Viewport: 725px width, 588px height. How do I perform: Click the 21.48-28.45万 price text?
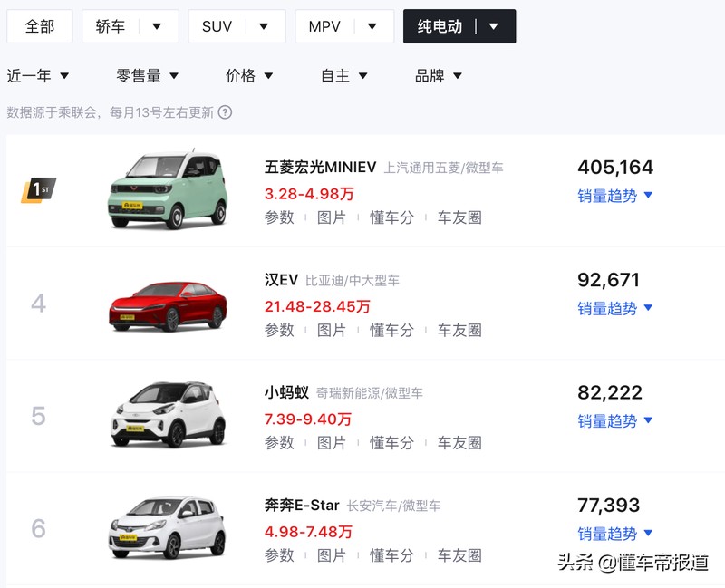318,306
